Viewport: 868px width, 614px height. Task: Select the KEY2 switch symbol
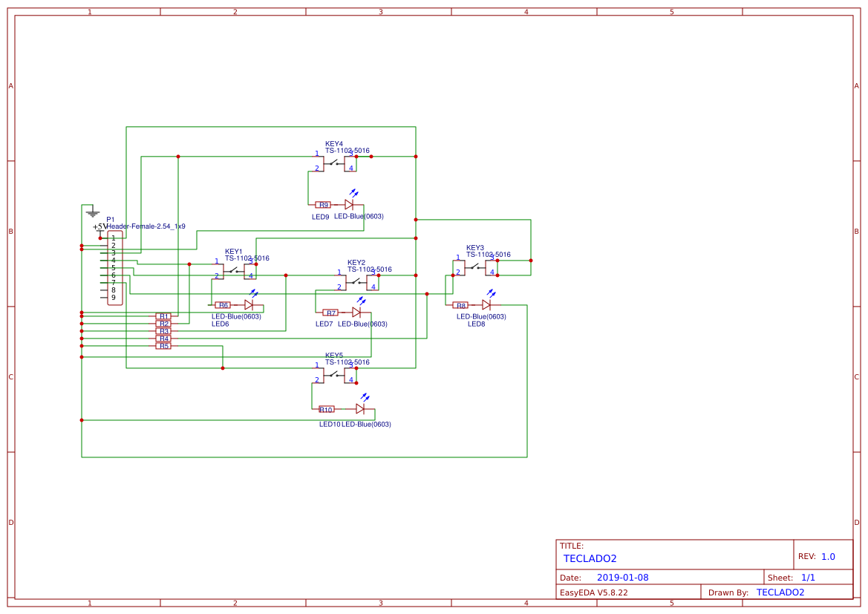point(358,282)
